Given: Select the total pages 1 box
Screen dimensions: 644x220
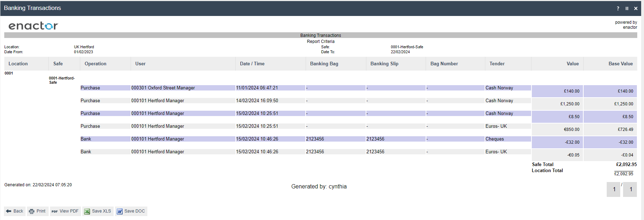Looking at the screenshot, I should point(631,189).
